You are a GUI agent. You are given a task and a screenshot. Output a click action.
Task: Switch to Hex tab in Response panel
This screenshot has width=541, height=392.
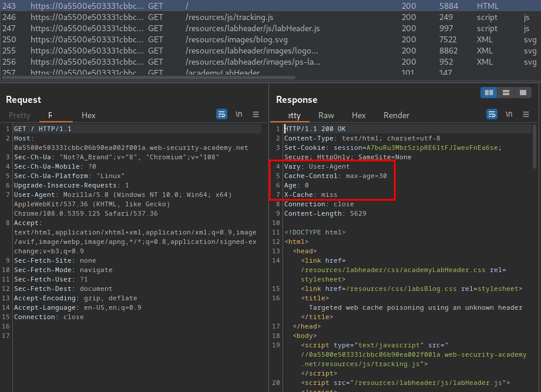pyautogui.click(x=358, y=115)
